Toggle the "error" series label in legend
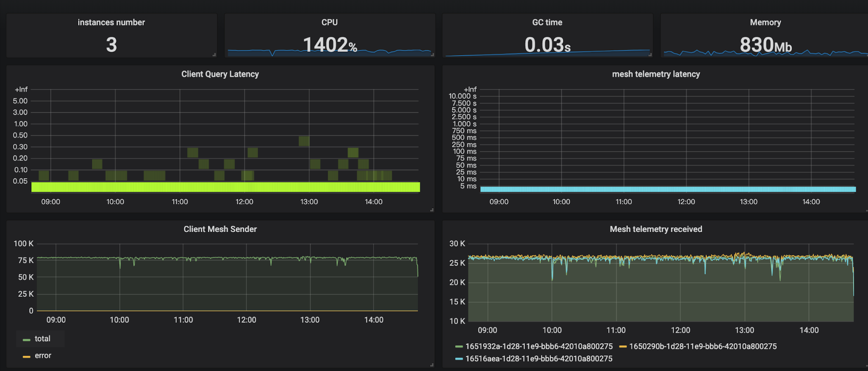The width and height of the screenshot is (868, 371). (43, 355)
